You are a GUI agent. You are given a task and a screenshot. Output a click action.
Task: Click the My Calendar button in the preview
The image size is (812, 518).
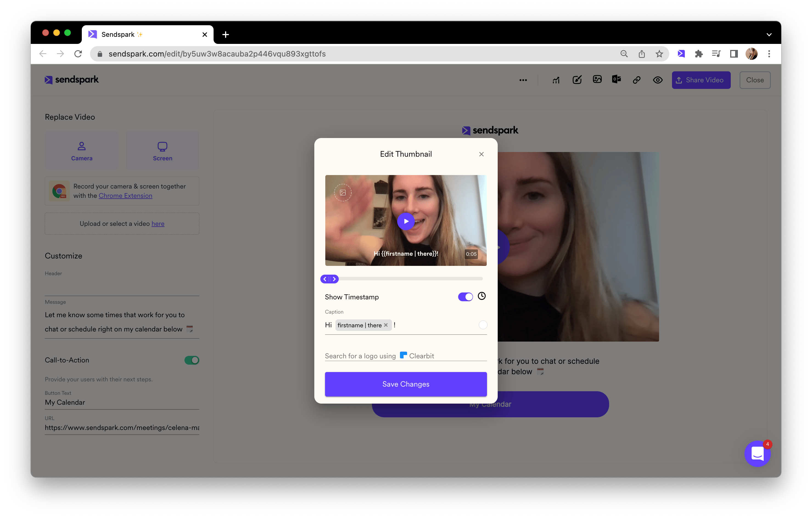(490, 404)
